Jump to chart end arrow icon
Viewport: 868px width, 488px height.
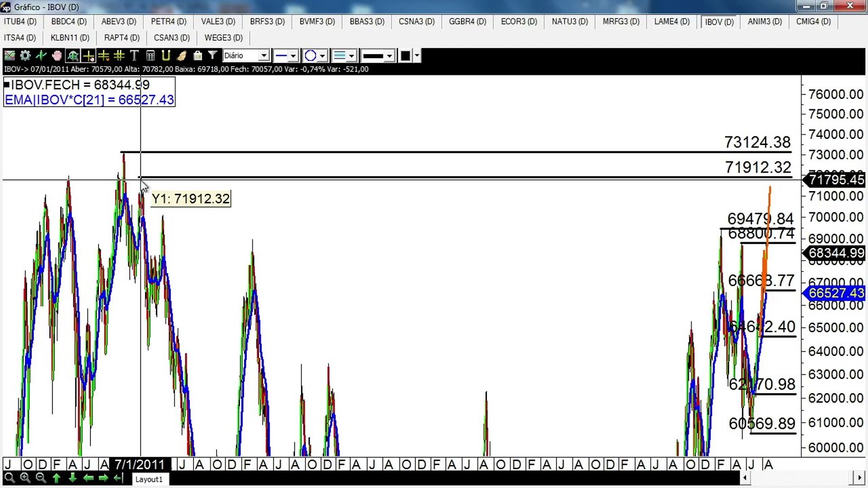click(x=118, y=479)
